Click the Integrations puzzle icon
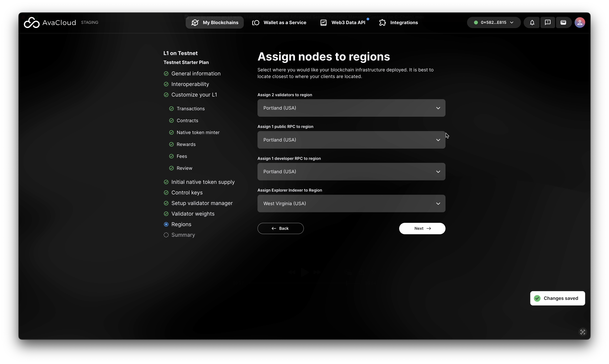Image resolution: width=609 pixels, height=364 pixels. coord(382,23)
